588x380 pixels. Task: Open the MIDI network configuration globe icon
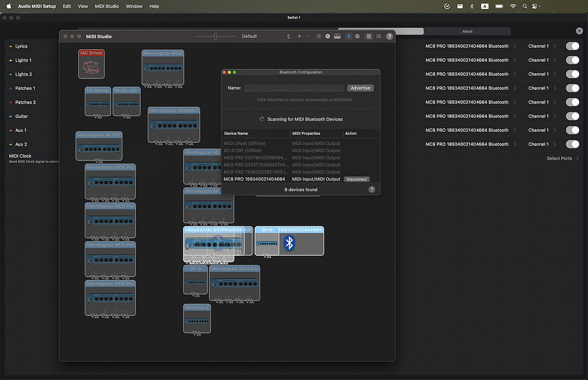pyautogui.click(x=358, y=37)
